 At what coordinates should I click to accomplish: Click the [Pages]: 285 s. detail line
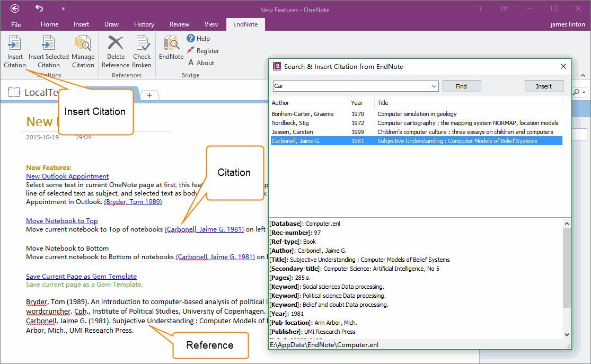click(290, 278)
